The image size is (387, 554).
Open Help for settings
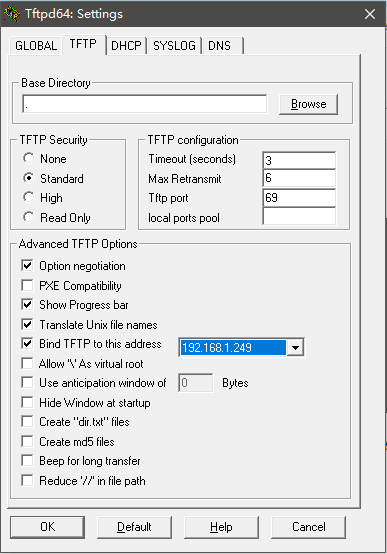(x=221, y=527)
